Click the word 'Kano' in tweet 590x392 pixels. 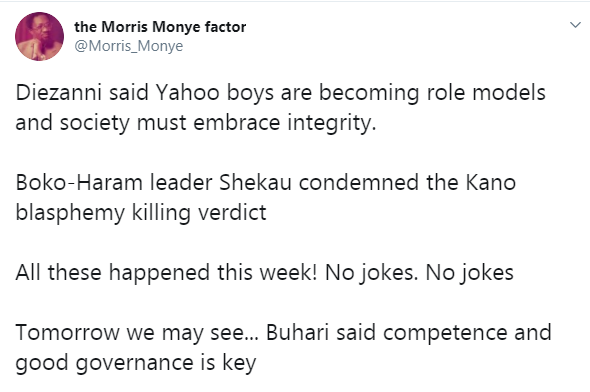[491, 182]
